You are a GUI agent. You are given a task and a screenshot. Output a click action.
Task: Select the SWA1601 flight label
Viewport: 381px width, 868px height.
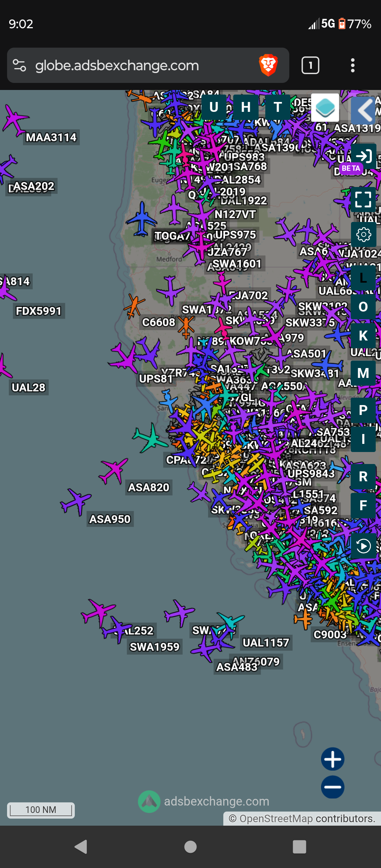click(x=237, y=264)
